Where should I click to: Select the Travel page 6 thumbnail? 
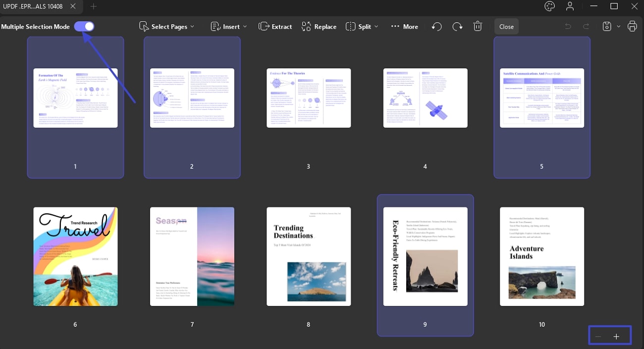click(75, 256)
